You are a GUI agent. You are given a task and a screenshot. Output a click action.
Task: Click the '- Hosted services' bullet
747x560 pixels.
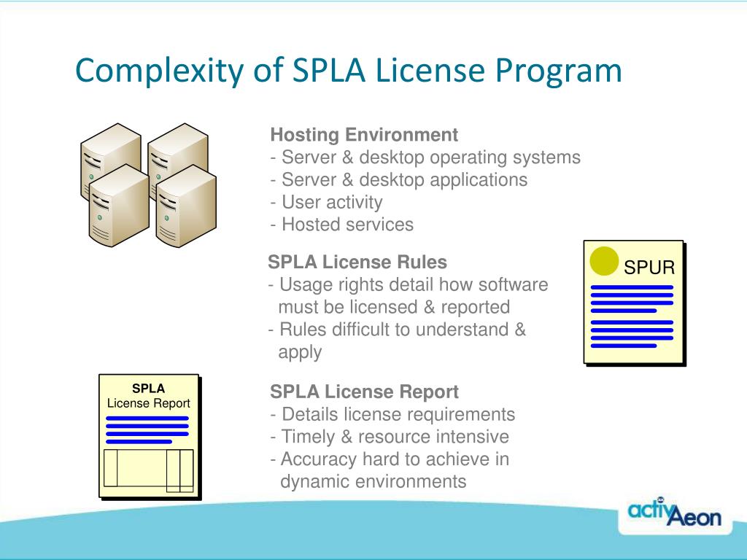coord(342,225)
